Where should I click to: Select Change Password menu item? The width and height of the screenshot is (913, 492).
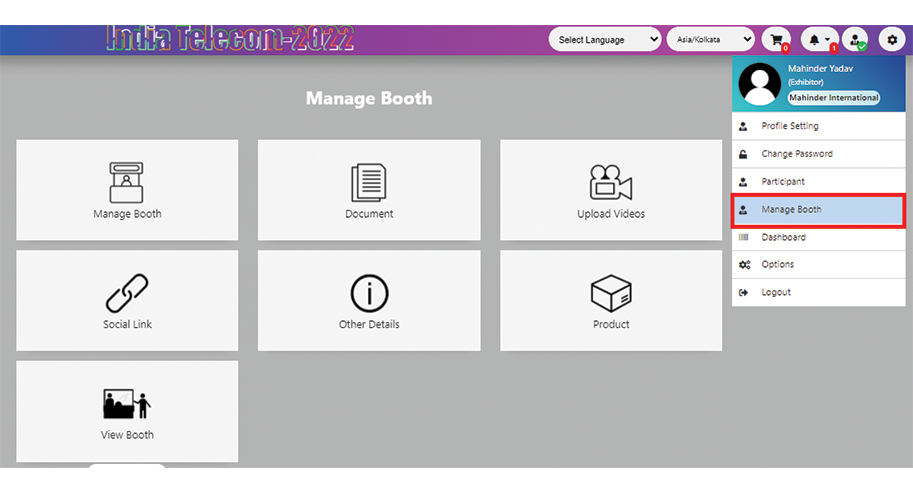click(796, 154)
